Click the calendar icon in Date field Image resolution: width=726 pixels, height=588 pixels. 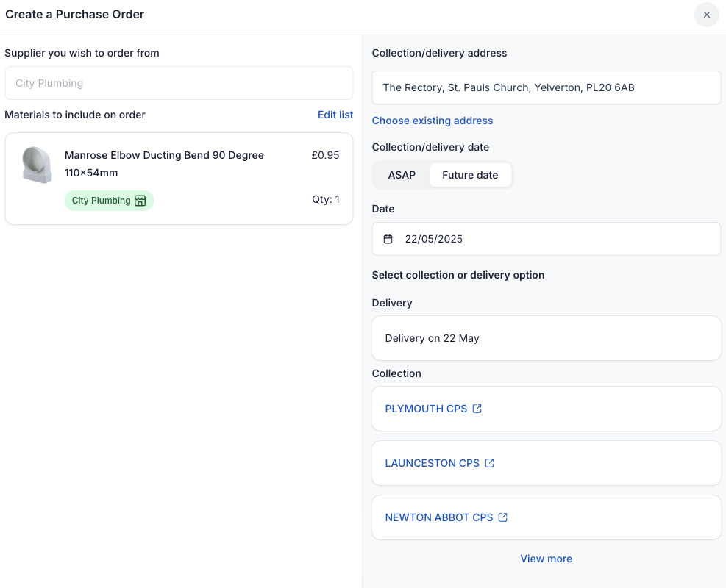(x=388, y=239)
